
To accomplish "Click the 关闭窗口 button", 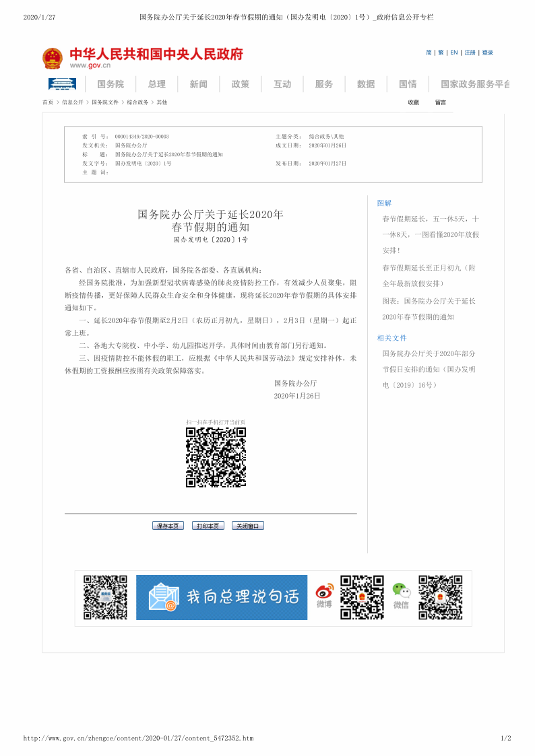I will coord(247,526).
